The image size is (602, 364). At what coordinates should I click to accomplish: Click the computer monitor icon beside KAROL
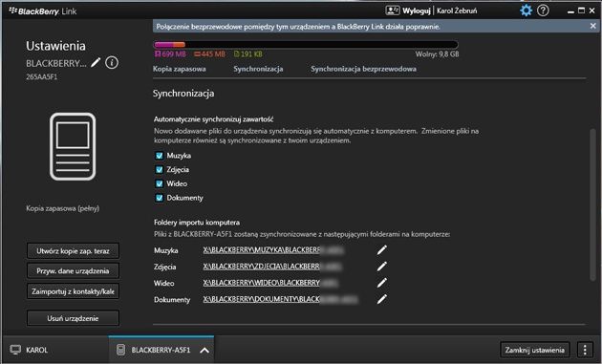[15, 350]
